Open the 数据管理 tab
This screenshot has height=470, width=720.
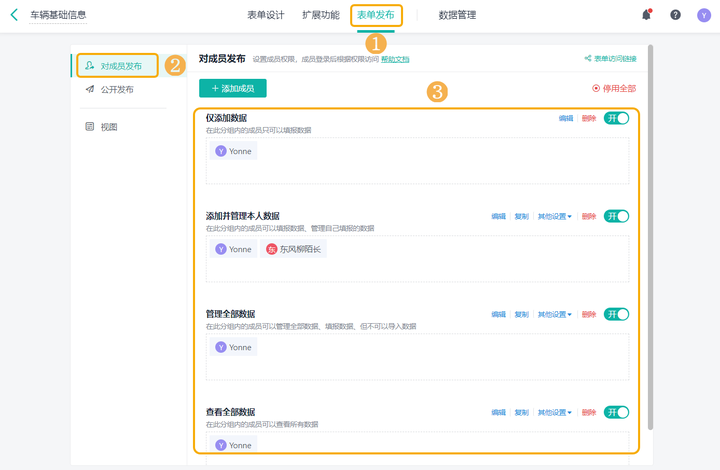tap(457, 15)
